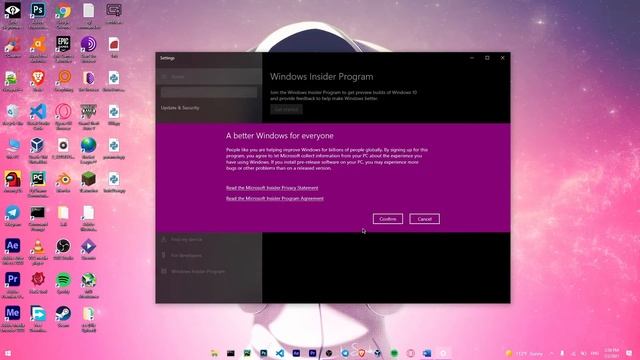Open the Telegram desktop icon
The image size is (640, 360).
pyautogui.click(x=13, y=216)
